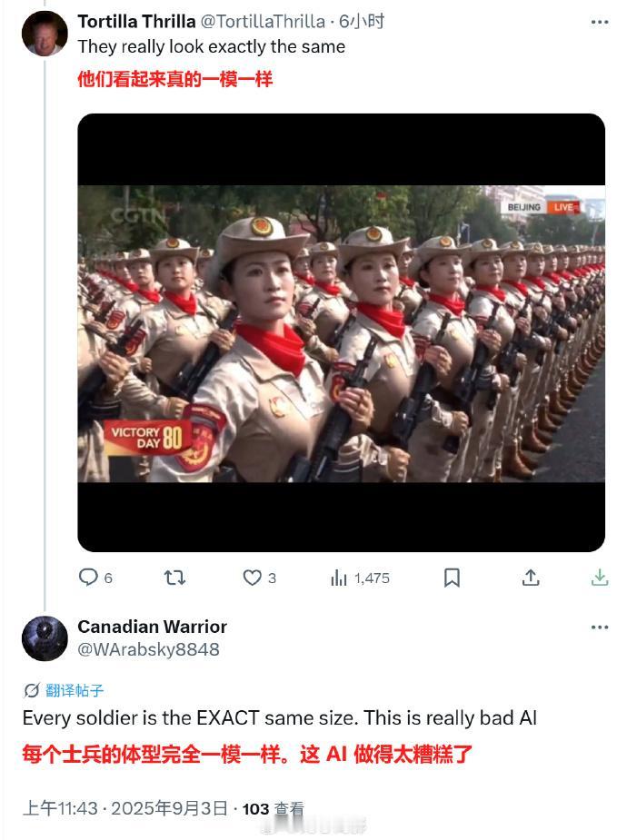View the 103 查看 view count

274,809
